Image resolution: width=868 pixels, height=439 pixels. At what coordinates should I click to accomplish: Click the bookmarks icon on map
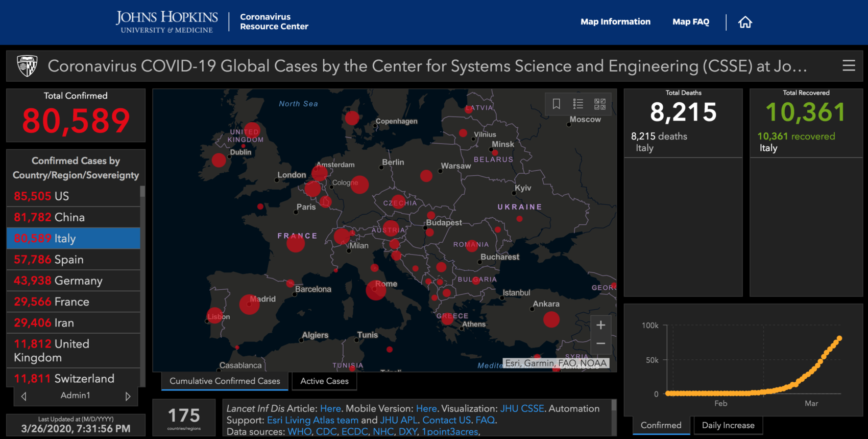pyautogui.click(x=557, y=104)
